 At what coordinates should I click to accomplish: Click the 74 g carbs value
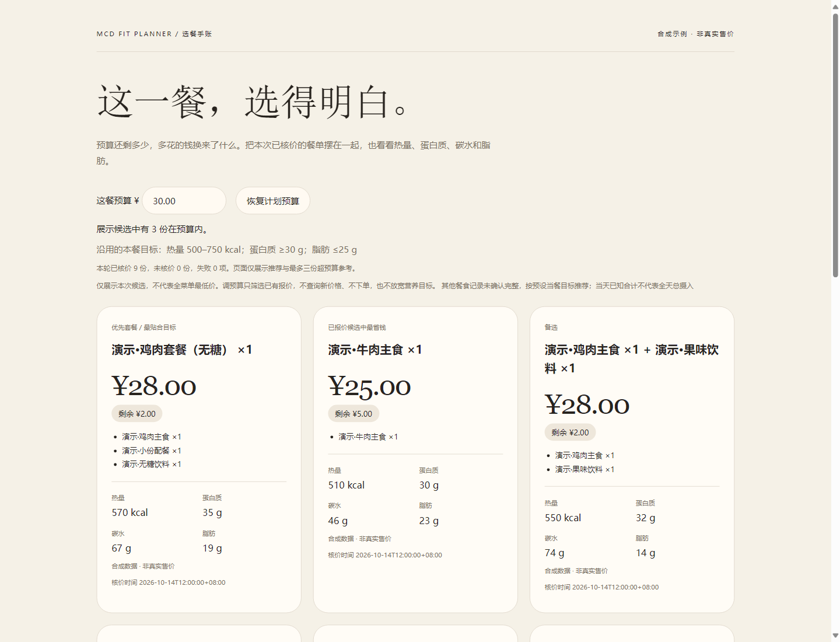[555, 553]
